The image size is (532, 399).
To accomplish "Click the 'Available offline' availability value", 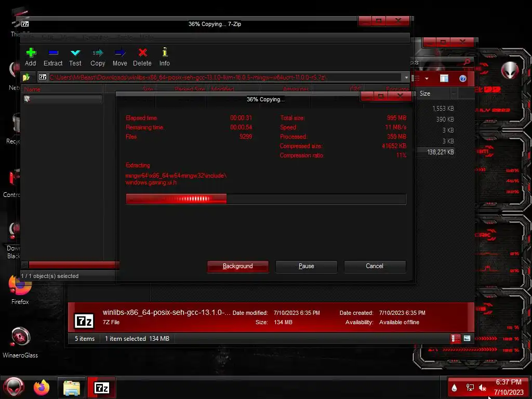I will (400, 322).
